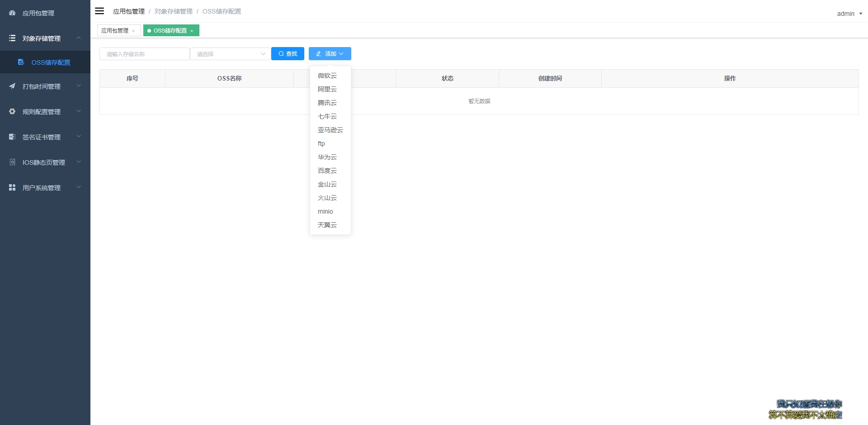Pick minio in the add menu

click(325, 211)
